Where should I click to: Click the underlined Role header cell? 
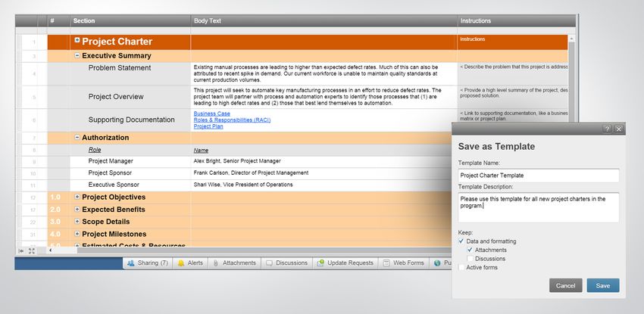click(130, 150)
